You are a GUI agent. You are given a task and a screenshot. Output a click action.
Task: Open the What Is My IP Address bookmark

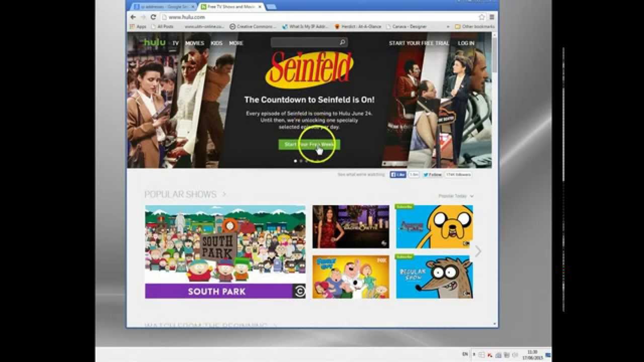pyautogui.click(x=305, y=27)
